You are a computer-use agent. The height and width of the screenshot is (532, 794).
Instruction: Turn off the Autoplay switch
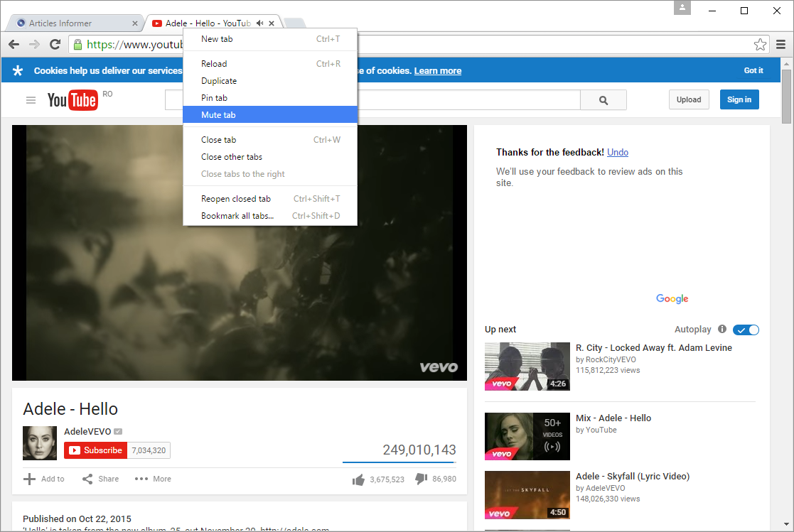tap(746, 330)
